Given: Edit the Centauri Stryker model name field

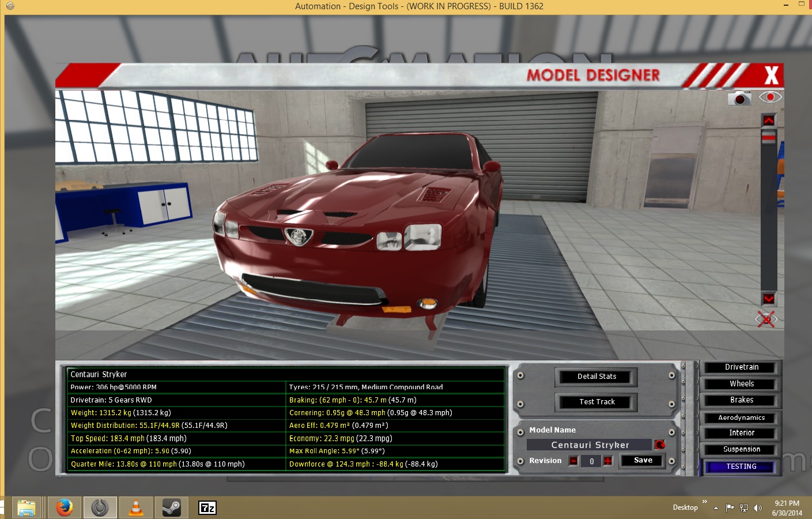Looking at the screenshot, I should pyautogui.click(x=590, y=445).
